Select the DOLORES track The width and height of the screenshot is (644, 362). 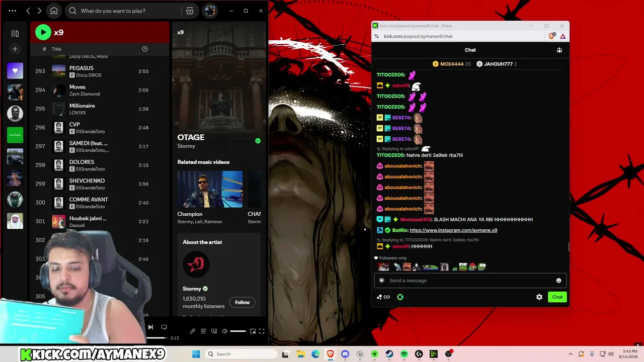point(100,165)
